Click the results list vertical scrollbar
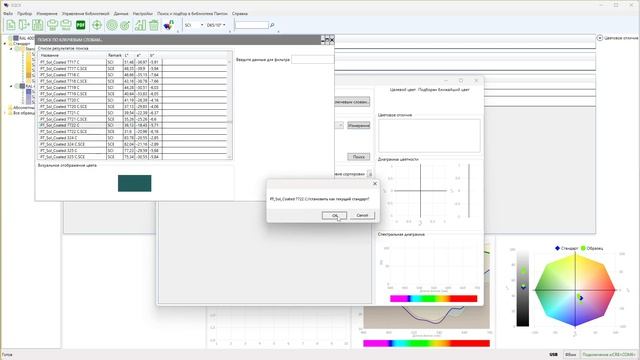Viewport: 640px width, 360px height. (229, 109)
